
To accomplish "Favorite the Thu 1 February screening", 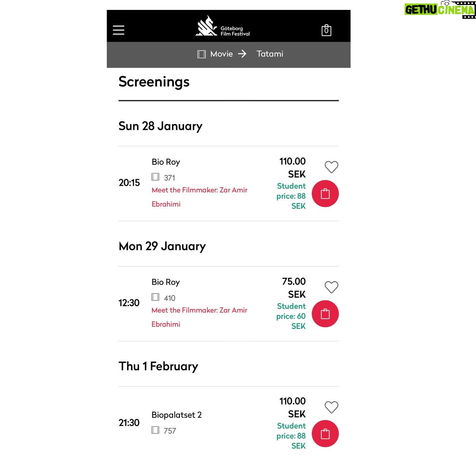I will [331, 407].
